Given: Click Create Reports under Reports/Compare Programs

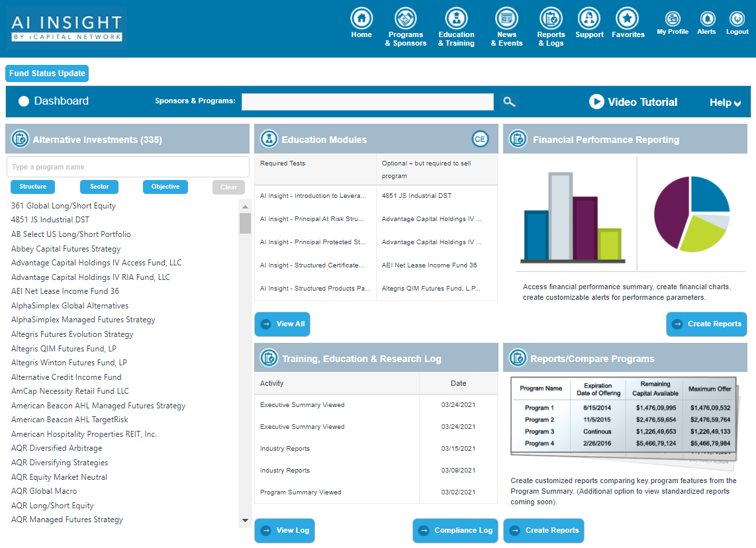Looking at the screenshot, I should tap(544, 530).
